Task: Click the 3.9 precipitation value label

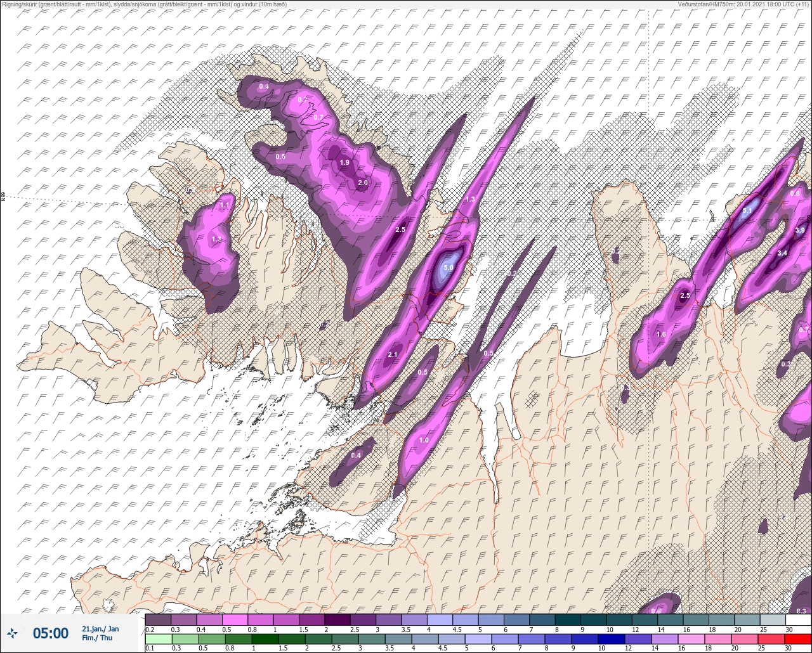Action: pos(800,230)
